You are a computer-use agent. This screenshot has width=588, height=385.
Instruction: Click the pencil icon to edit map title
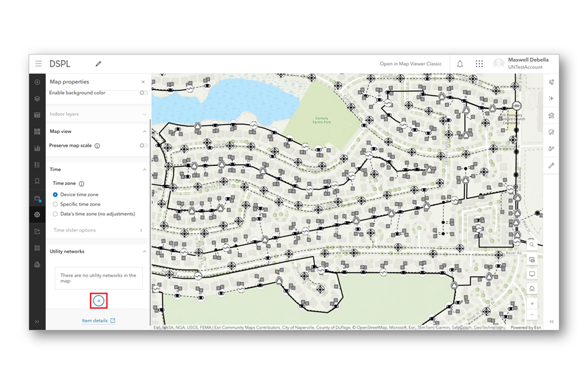click(98, 64)
